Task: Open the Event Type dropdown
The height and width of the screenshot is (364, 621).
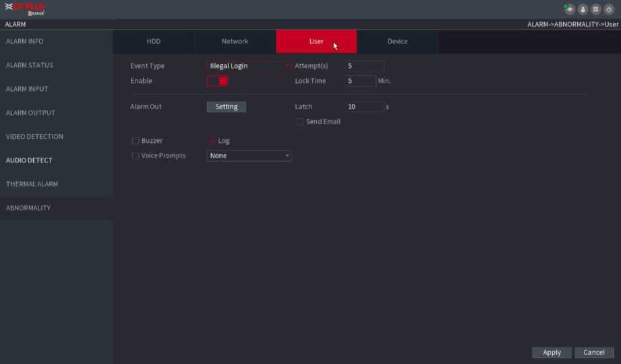Action: [x=249, y=66]
